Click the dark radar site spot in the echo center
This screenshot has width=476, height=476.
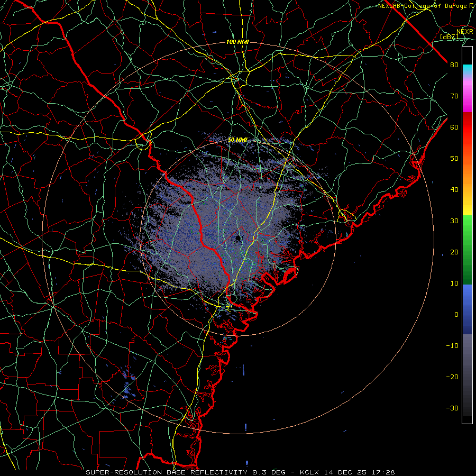click(x=237, y=239)
